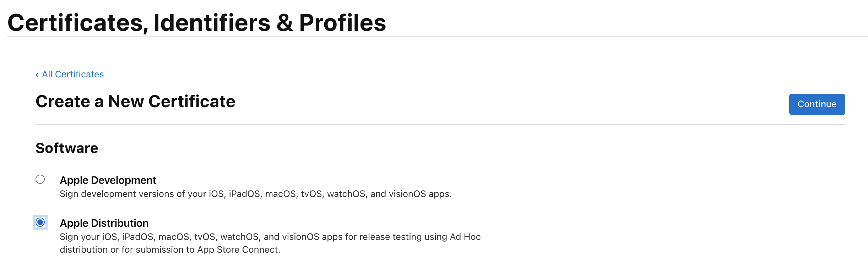Click the 'submission to App Store Connect' line
The image size is (868, 269).
point(170,249)
